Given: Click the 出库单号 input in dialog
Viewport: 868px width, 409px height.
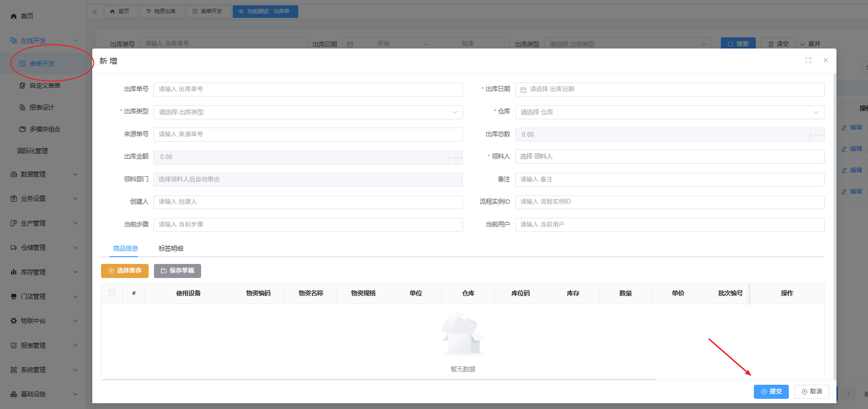Looking at the screenshot, I should (x=308, y=89).
